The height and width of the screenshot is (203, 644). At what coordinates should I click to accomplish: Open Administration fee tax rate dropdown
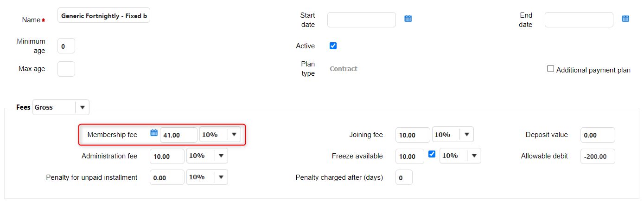[221, 156]
